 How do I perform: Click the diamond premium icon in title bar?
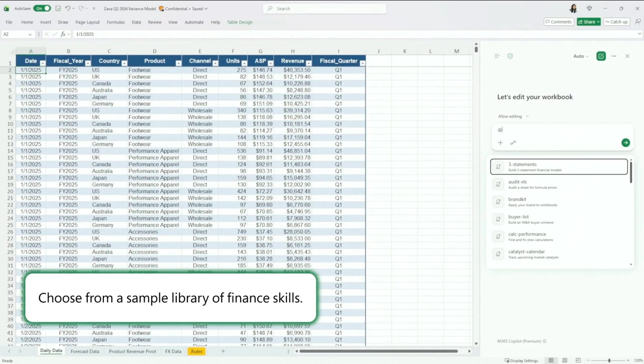pos(589,8)
